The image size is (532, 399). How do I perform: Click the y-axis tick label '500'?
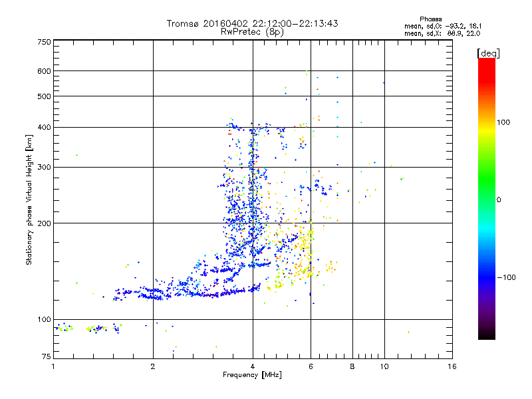pyautogui.click(x=44, y=96)
